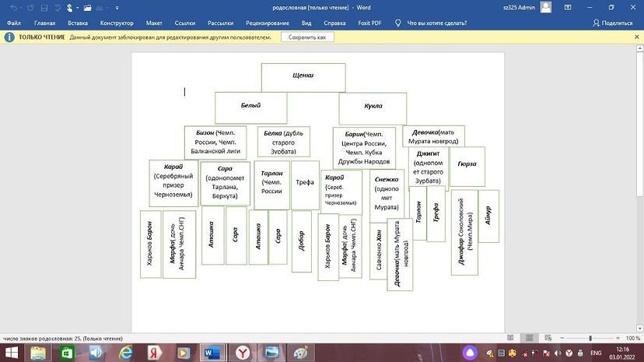The height and width of the screenshot is (362, 644).
Task: Click the Поделиться share button
Action: pos(612,23)
